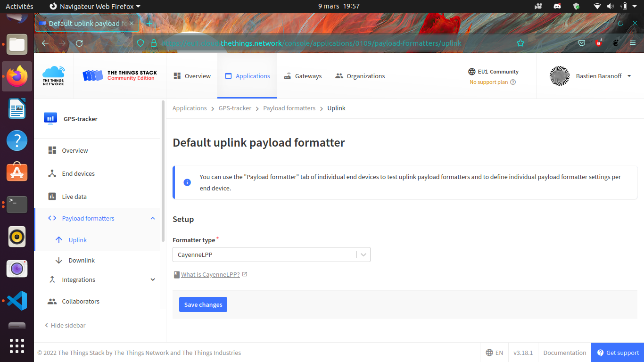
Task: Open What is CayenneLPP? link
Action: point(210,274)
